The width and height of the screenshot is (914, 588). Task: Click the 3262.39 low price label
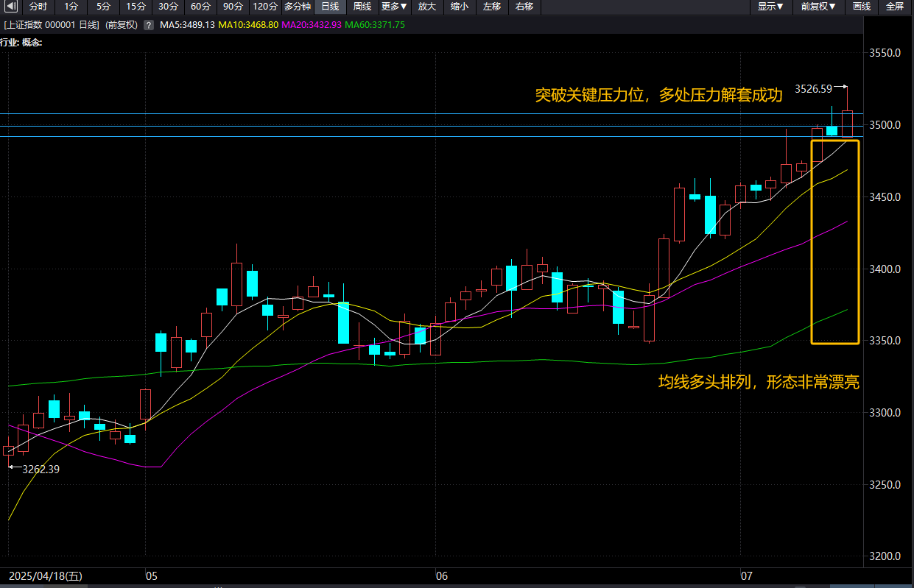(41, 469)
